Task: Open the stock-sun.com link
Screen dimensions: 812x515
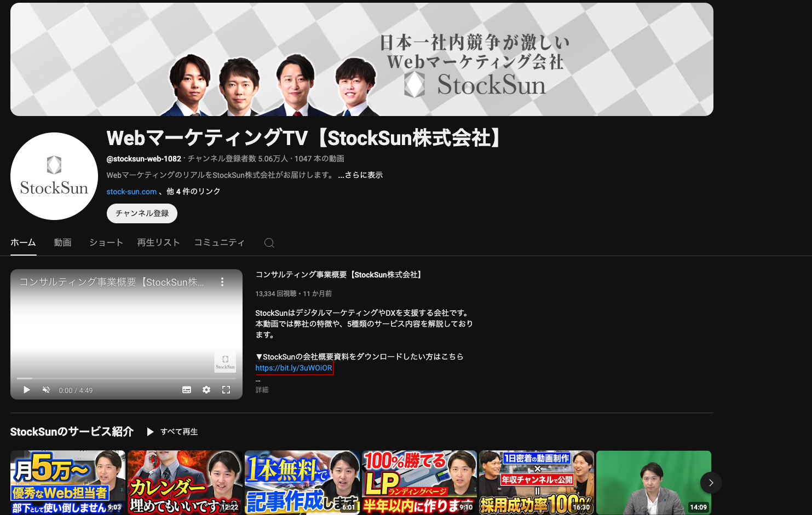Action: pos(131,192)
